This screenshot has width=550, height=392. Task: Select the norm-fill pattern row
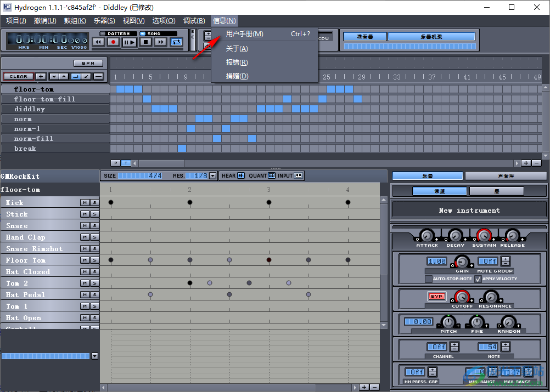pyautogui.click(x=55, y=138)
